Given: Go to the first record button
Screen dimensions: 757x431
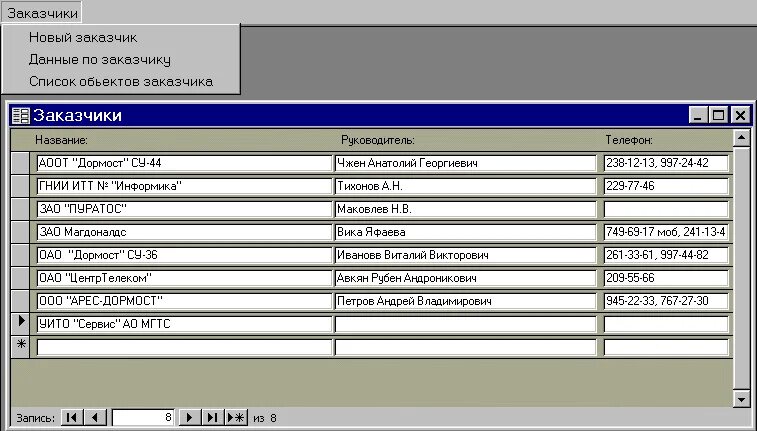Looking at the screenshot, I should point(72,417).
